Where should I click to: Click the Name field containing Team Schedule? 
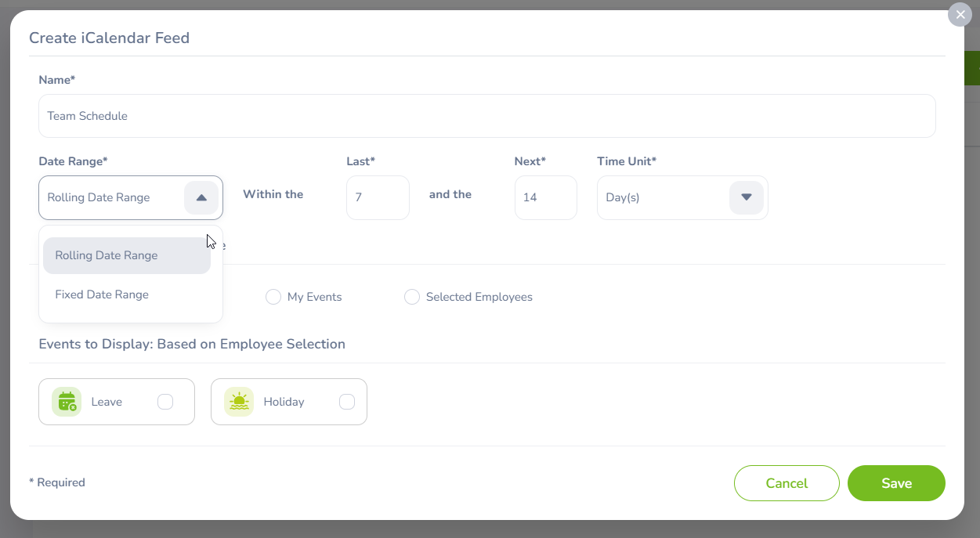coord(486,116)
